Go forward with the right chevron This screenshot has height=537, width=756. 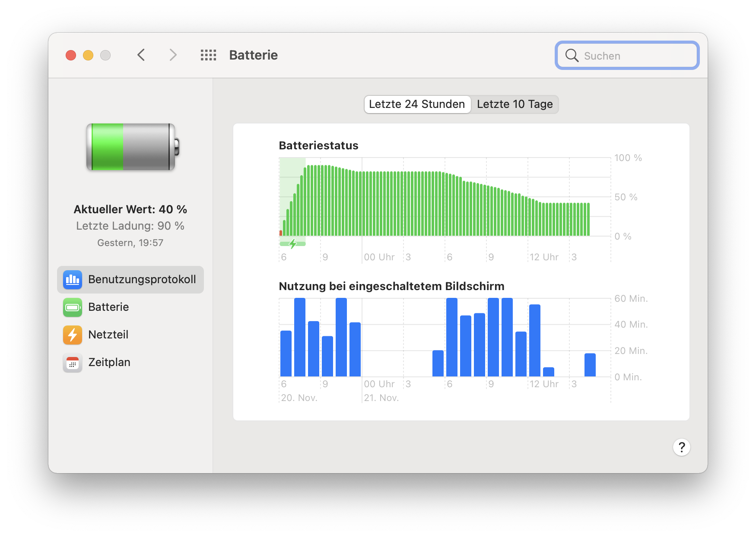click(173, 55)
